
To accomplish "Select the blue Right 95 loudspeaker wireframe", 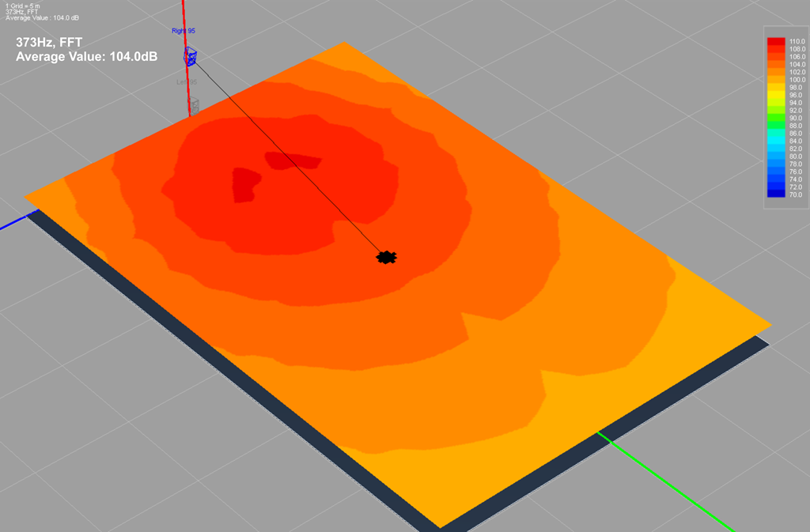I will pyautogui.click(x=190, y=56).
